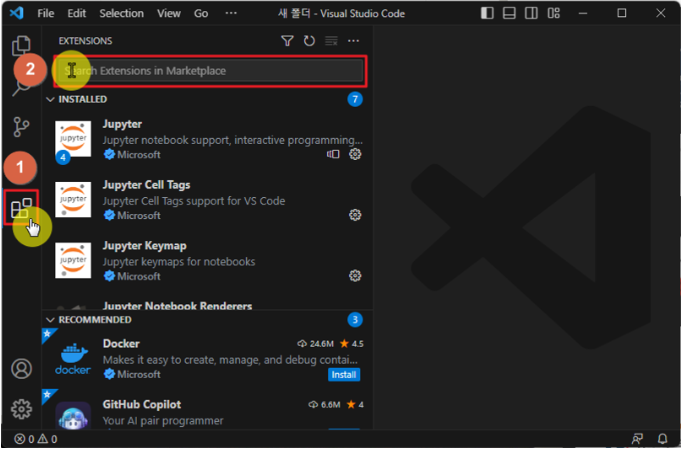682x450 pixels.
Task: Collapse the INSTALLED section
Action: pyautogui.click(x=50, y=100)
